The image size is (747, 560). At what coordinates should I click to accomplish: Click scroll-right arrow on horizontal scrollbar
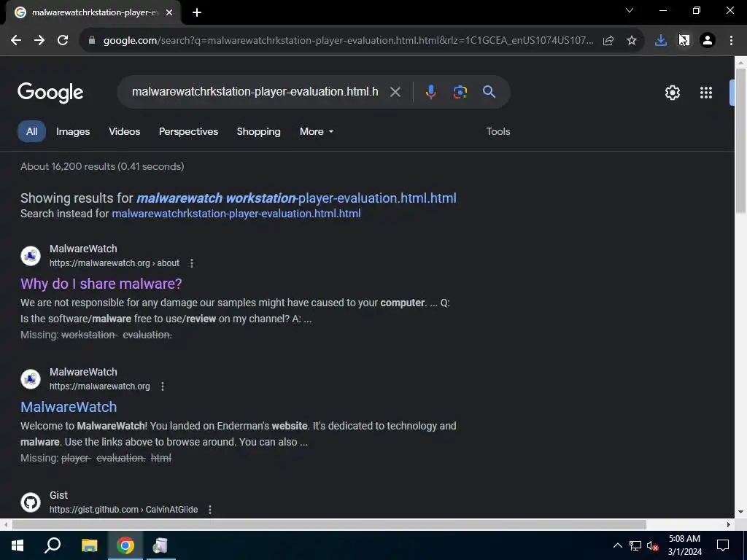(x=729, y=525)
